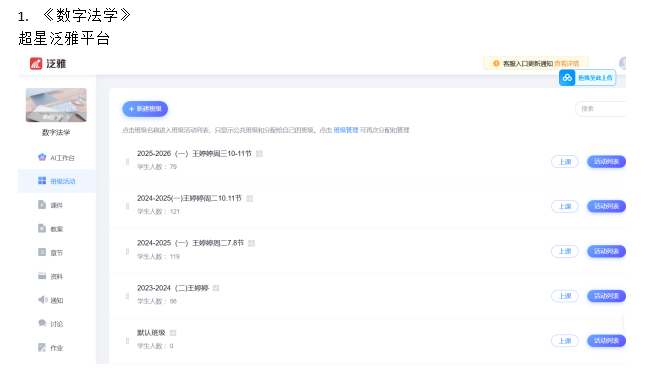This screenshot has height=373, width=670.
Task: Click the 章节 list icon in sidebar
Action: pyautogui.click(x=42, y=252)
